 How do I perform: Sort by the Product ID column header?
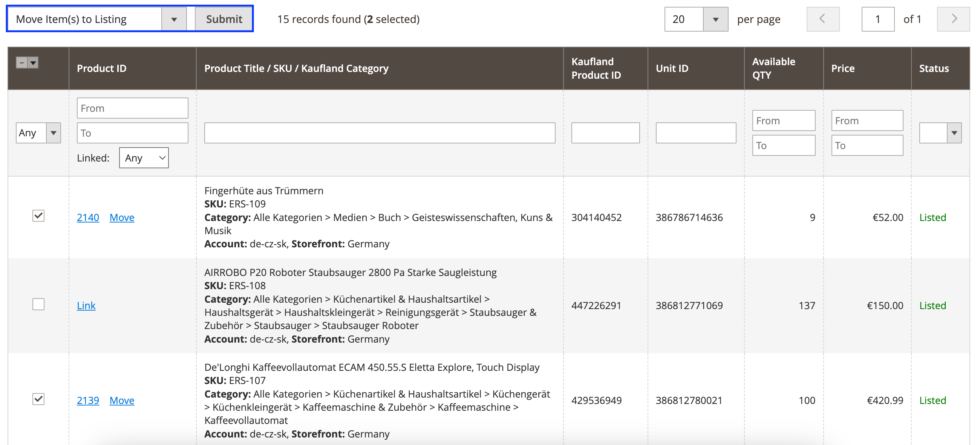101,69
